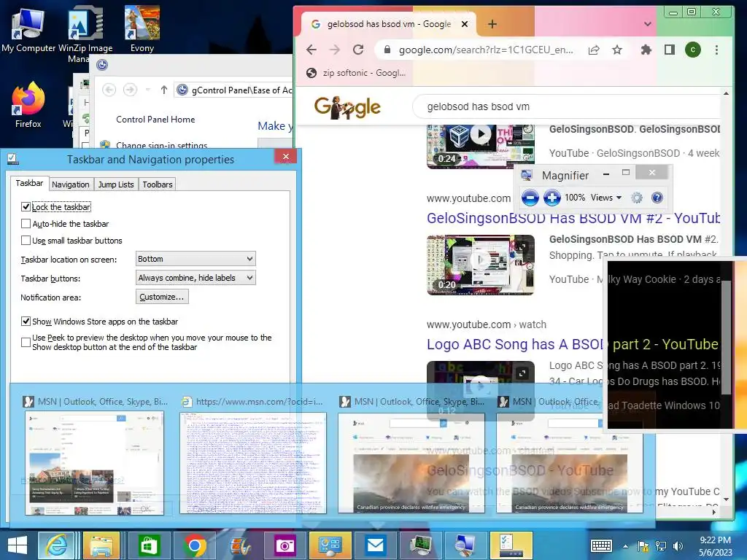This screenshot has height=560, width=747.
Task: Open Taskbar buttons combine dropdown
Action: pos(196,278)
